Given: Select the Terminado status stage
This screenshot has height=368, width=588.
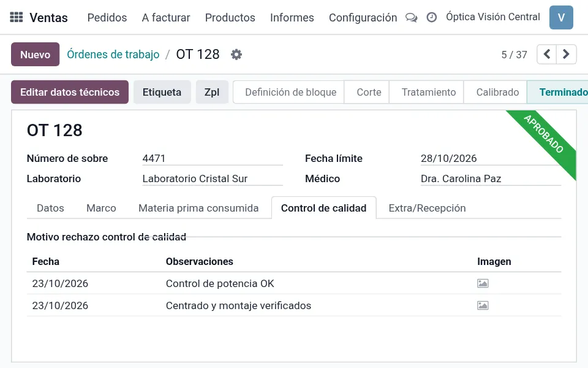Looking at the screenshot, I should click(559, 92).
